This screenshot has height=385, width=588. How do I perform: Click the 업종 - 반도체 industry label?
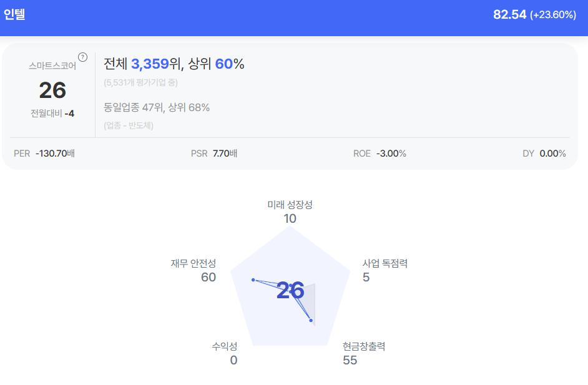pyautogui.click(x=129, y=125)
